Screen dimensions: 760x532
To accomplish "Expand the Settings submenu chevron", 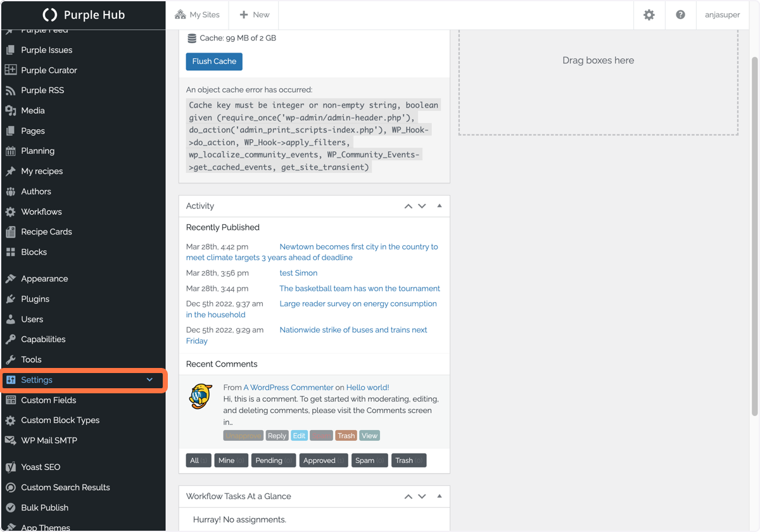I will pyautogui.click(x=149, y=380).
